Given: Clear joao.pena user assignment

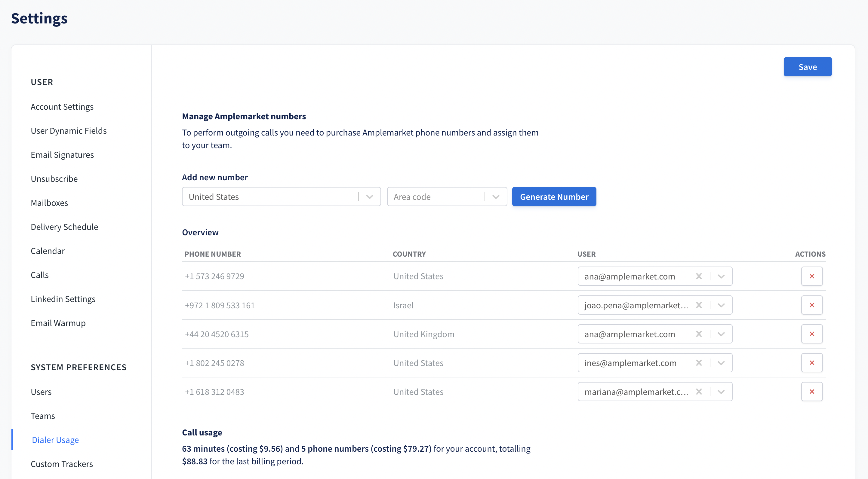Looking at the screenshot, I should pos(699,305).
